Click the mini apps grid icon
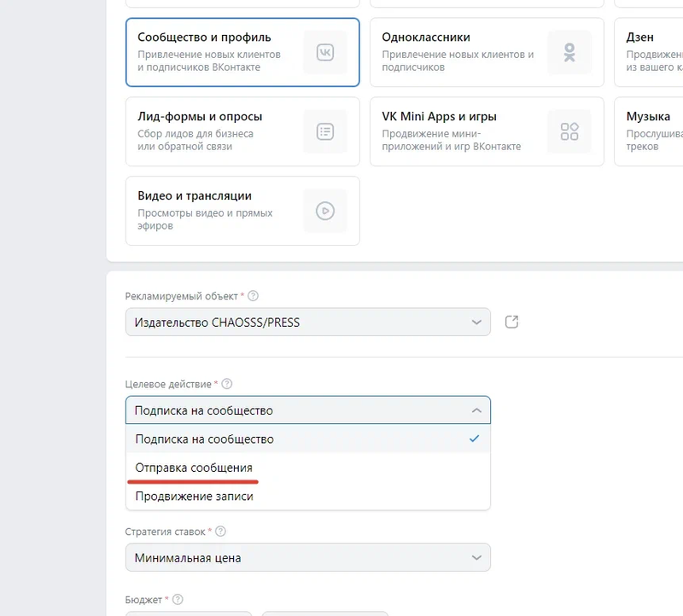Image resolution: width=683 pixels, height=616 pixels. pyautogui.click(x=569, y=131)
